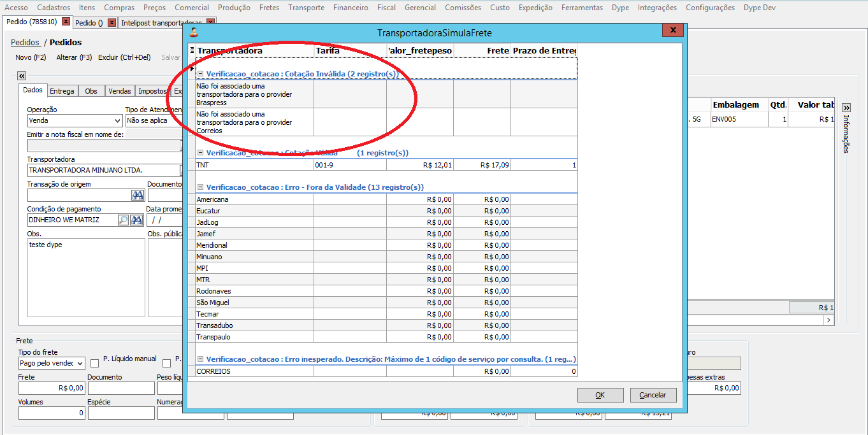
Task: Open the Fretes menu
Action: tap(269, 8)
